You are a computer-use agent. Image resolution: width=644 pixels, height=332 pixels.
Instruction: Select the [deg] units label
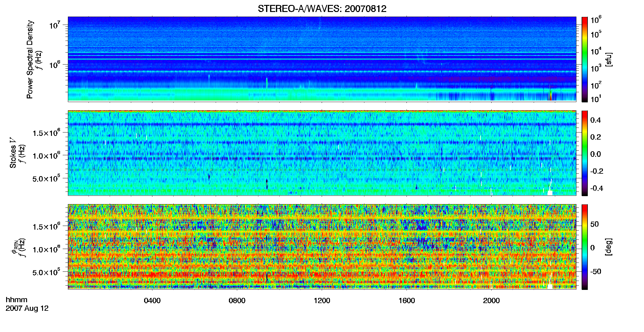609,247
